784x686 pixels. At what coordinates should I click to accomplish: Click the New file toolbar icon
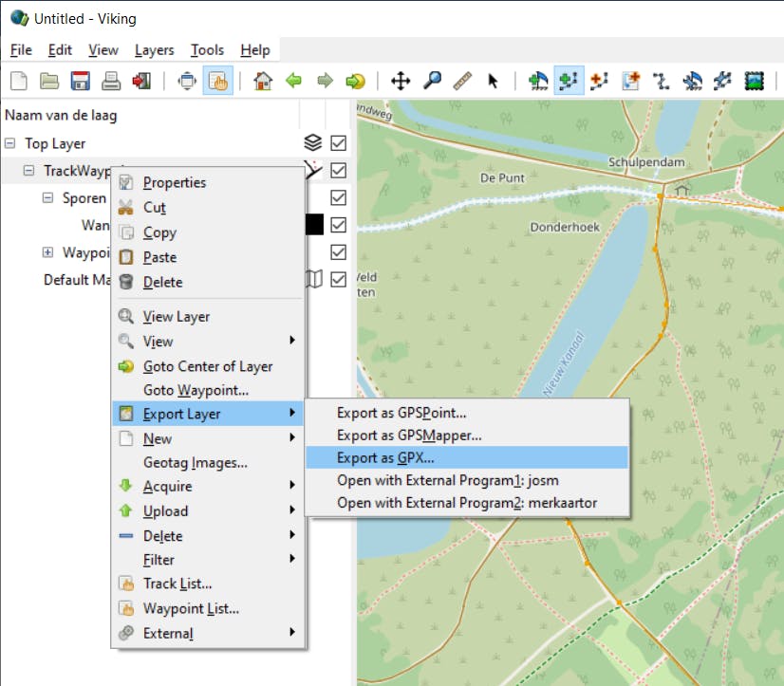tap(19, 81)
